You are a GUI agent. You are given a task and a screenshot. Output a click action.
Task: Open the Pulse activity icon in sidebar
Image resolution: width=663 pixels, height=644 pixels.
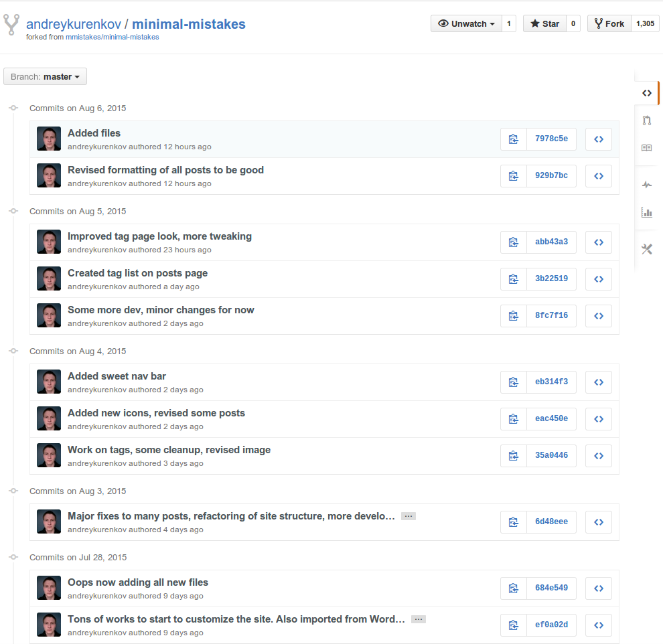tap(646, 185)
